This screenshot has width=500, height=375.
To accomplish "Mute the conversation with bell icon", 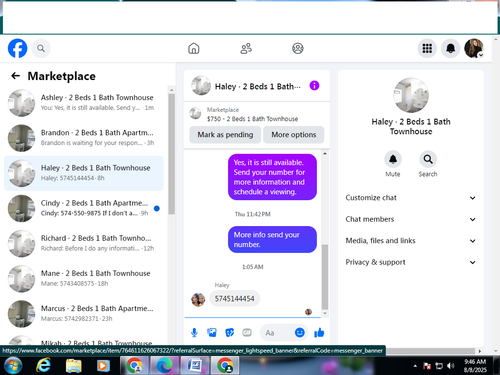I will click(393, 159).
